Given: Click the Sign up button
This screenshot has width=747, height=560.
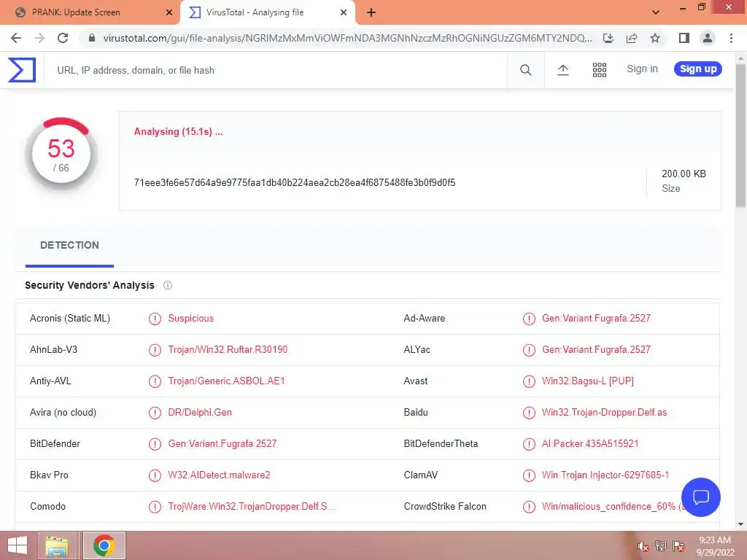Looking at the screenshot, I should point(698,69).
